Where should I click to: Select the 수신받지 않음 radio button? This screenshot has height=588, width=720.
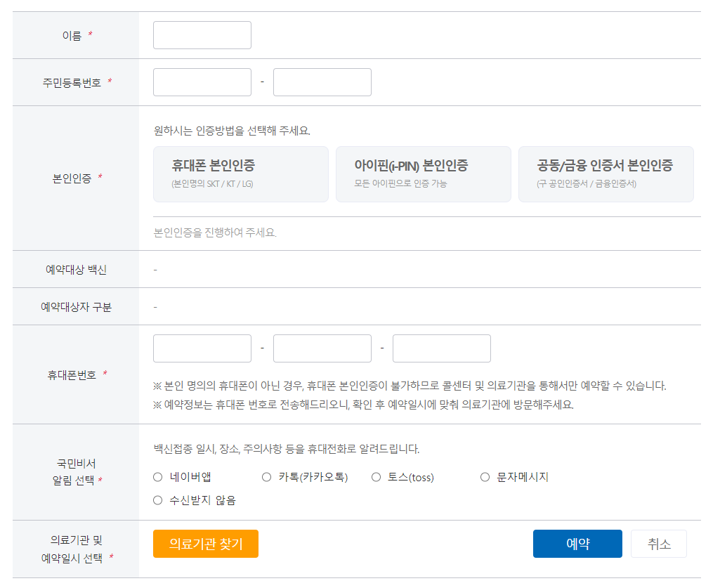point(158,500)
